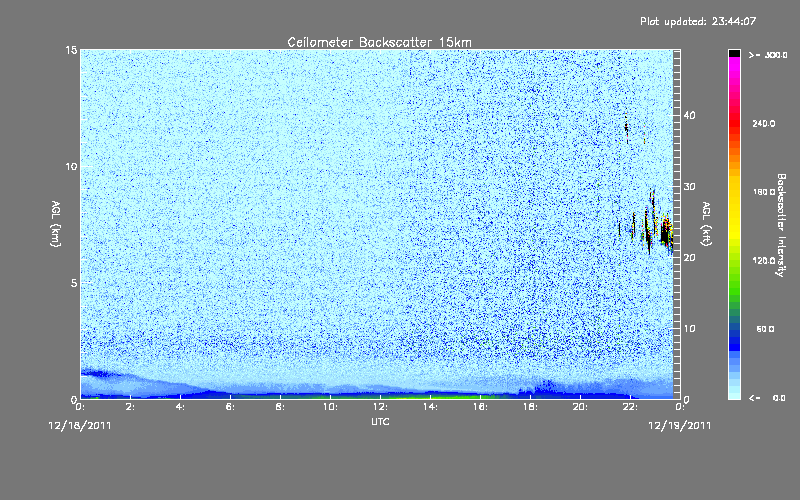The height and width of the screenshot is (500, 800).
Task: Click the black cloud echo near 7 km at 23 UTC
Action: (x=665, y=233)
